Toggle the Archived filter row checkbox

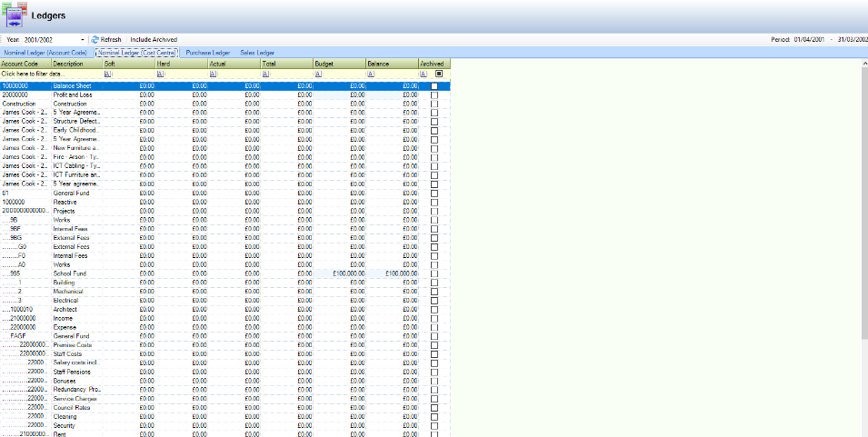tap(439, 74)
